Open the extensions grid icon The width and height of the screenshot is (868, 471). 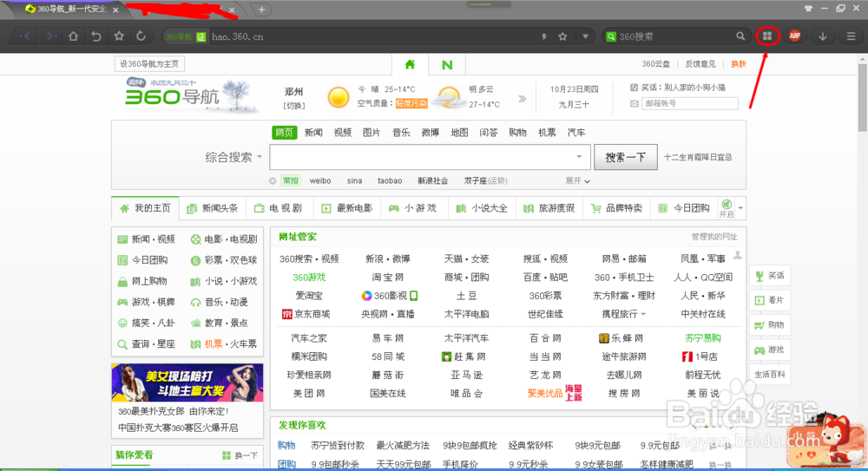coord(767,36)
